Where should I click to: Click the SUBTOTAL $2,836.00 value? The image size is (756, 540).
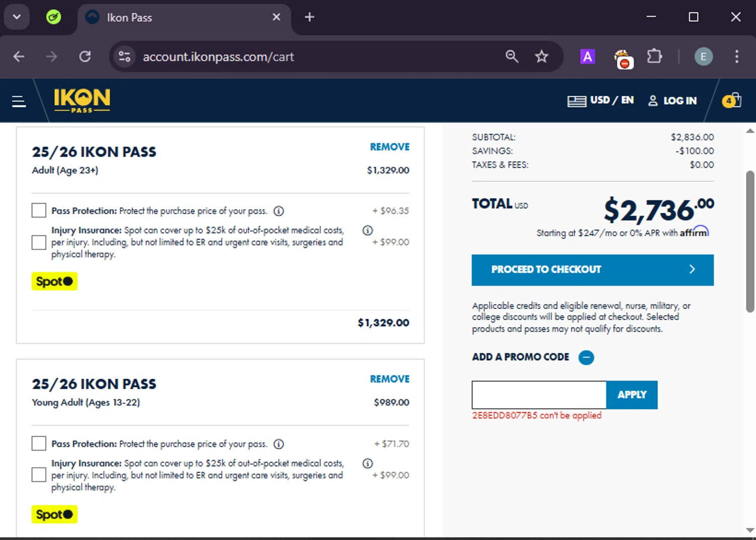click(x=692, y=137)
